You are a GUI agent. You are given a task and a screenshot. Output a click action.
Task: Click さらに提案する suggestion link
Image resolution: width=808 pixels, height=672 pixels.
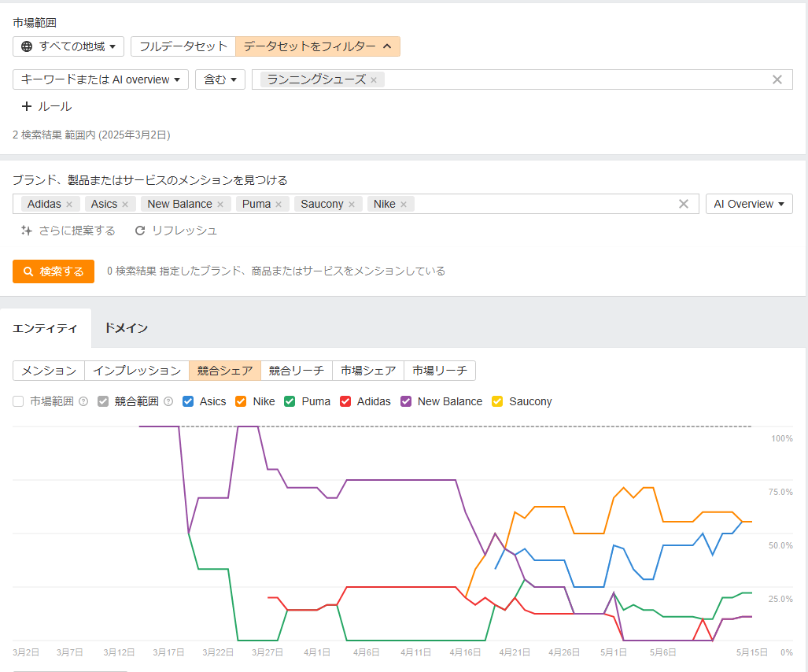[68, 231]
